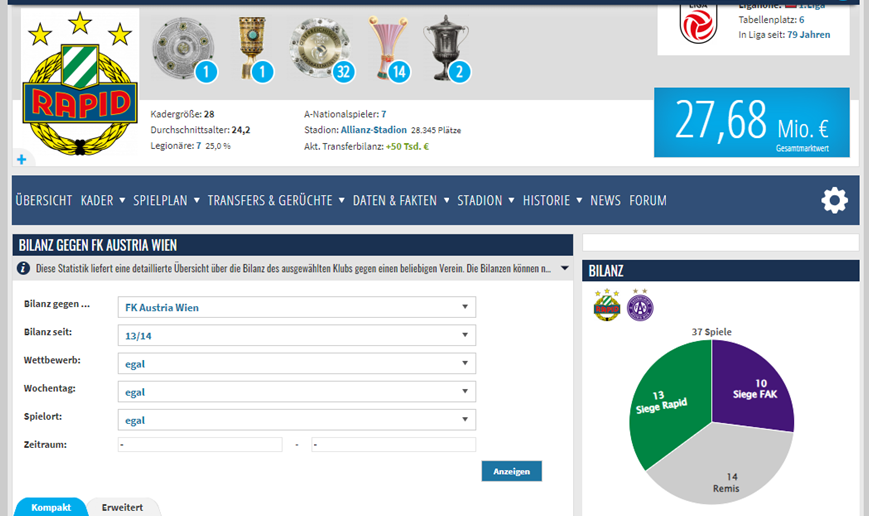Click the blue plus icon below crest
The height and width of the screenshot is (516, 869).
pos(22,160)
